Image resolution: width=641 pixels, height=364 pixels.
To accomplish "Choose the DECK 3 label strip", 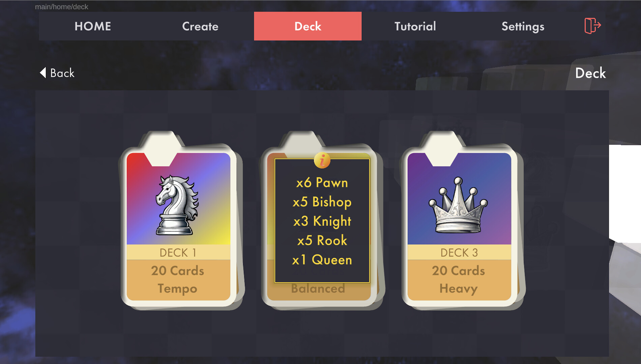I will [x=459, y=252].
